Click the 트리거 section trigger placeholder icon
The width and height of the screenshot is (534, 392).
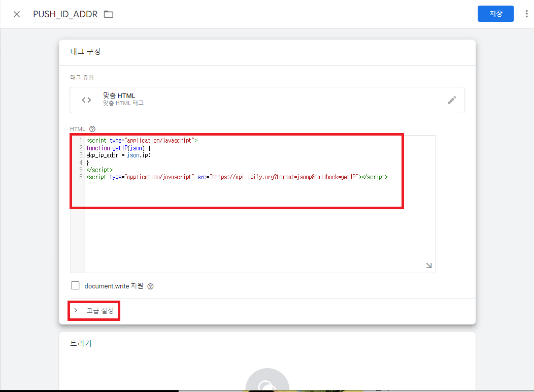[268, 380]
